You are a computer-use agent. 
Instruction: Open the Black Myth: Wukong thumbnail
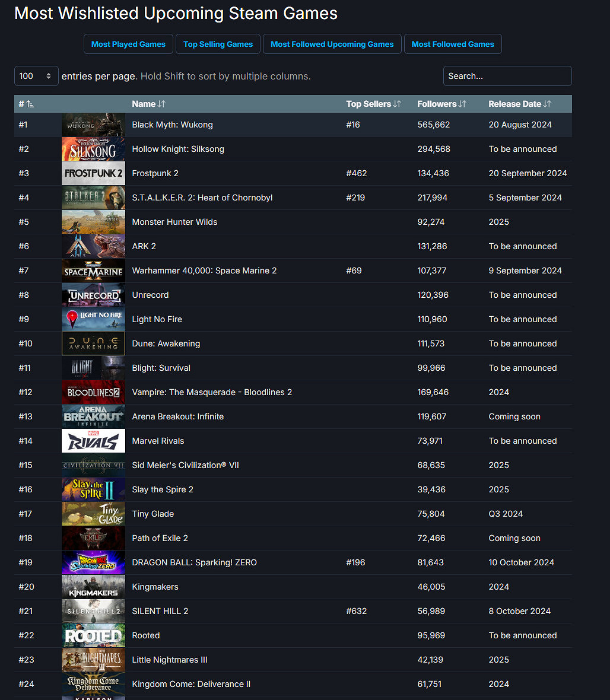point(93,125)
